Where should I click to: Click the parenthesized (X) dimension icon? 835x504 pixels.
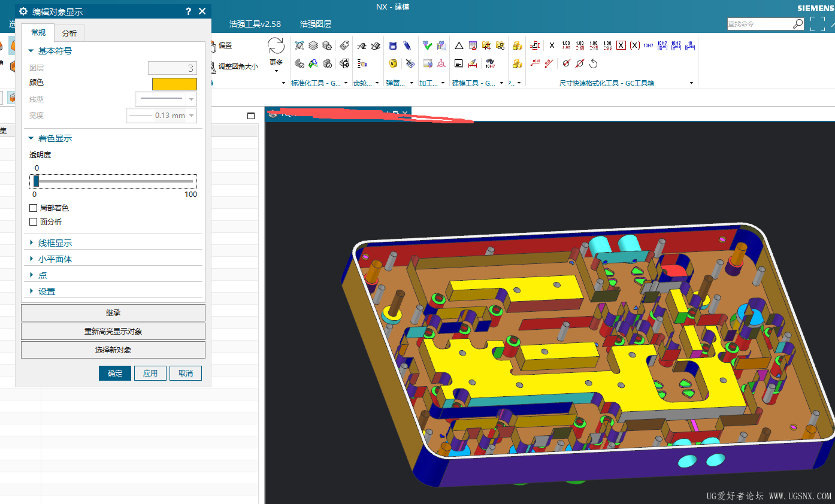[x=634, y=45]
